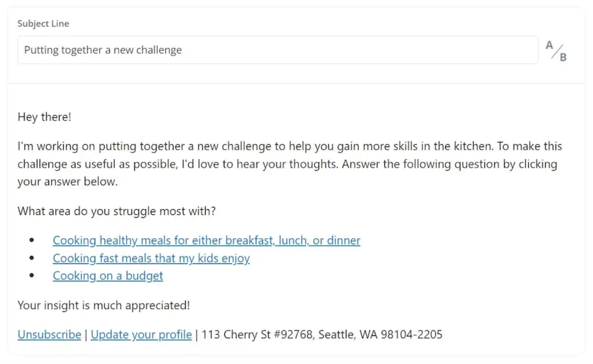Viewport: 593px width, 364px height.
Task: Click the separator bar before the address
Action: (x=196, y=335)
